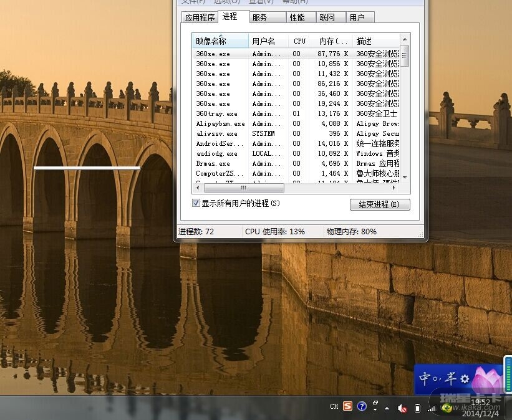
Task: Expand the taskbar restore options arrow
Action: [x=375, y=406]
